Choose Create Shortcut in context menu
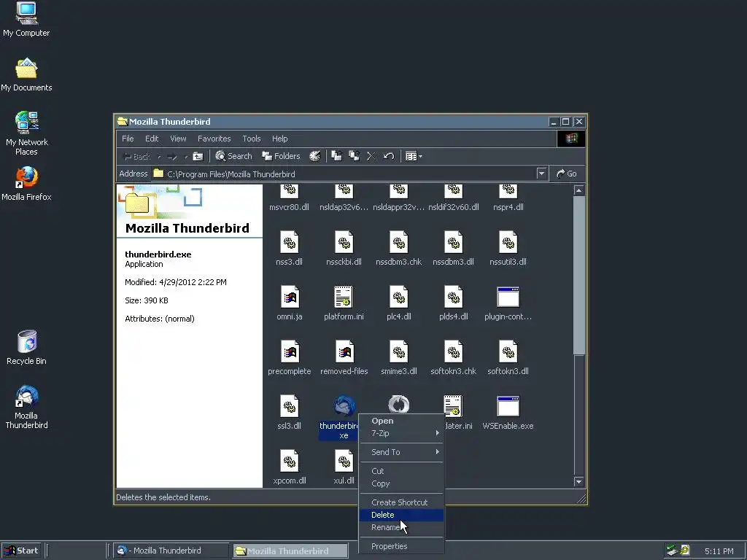 pos(401,502)
